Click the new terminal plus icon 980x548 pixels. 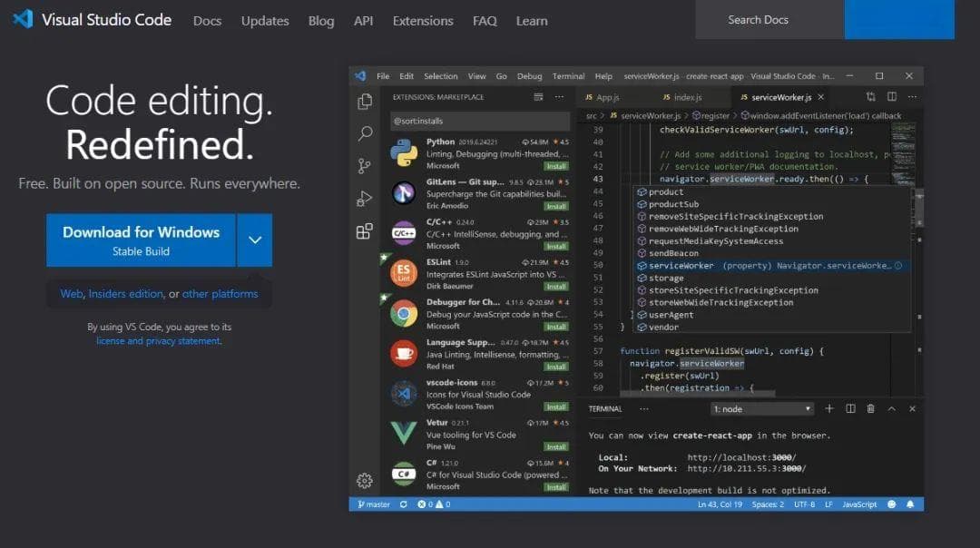[x=829, y=408]
